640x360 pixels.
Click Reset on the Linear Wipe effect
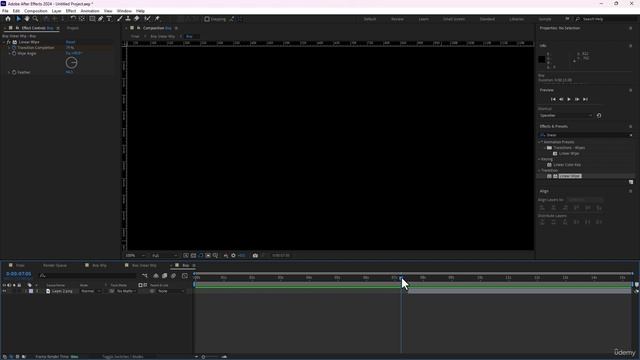pyautogui.click(x=70, y=42)
